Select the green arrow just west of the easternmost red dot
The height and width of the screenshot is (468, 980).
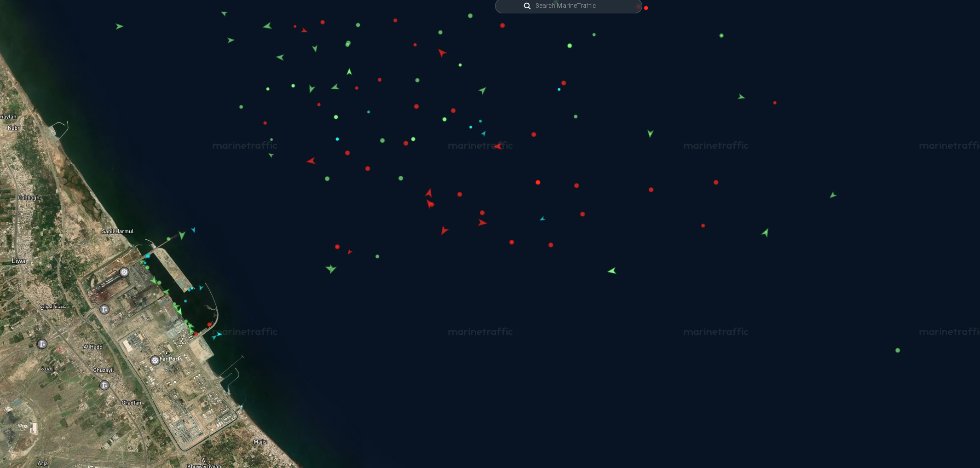(x=741, y=97)
